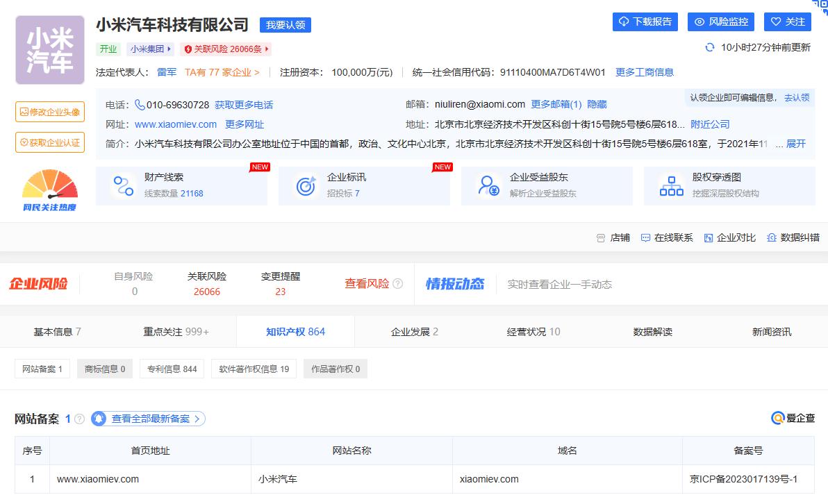Expand the 小米集团 group tag
The width and height of the screenshot is (828, 504).
[x=151, y=49]
